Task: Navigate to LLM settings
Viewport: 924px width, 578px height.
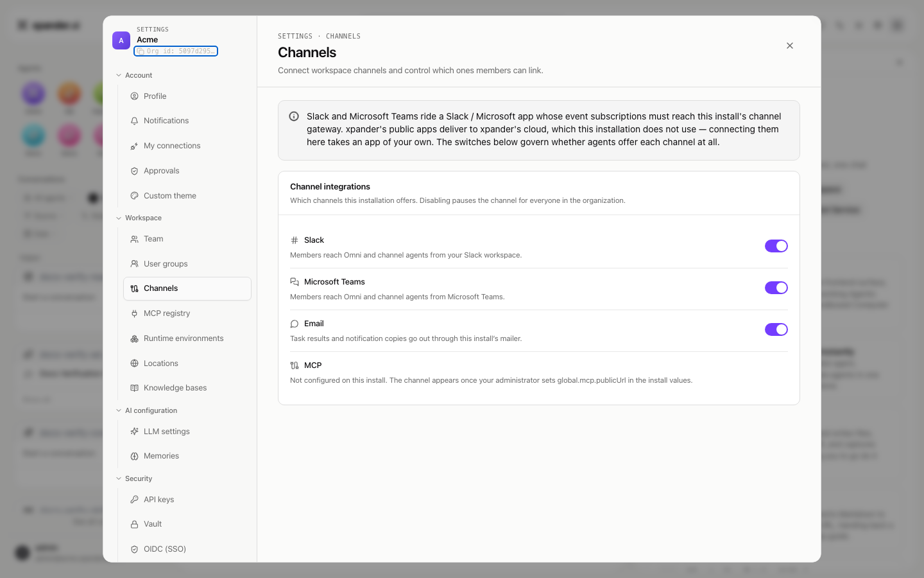Action: pyautogui.click(x=187, y=432)
